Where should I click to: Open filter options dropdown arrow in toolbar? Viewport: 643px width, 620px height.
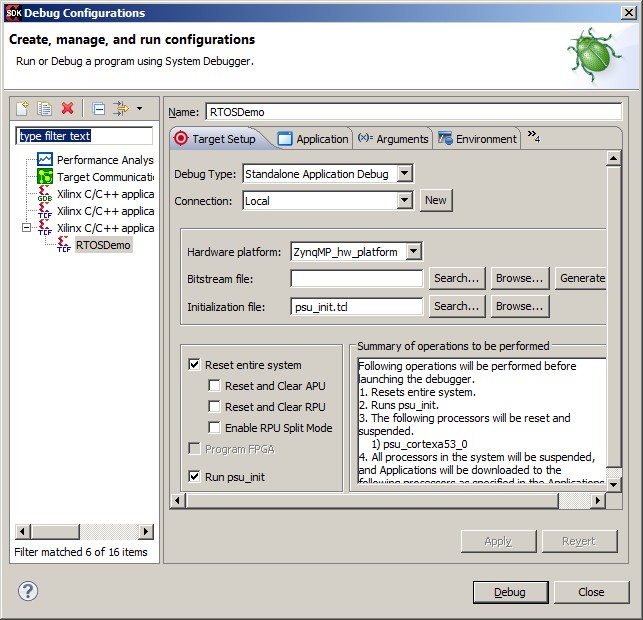139,108
